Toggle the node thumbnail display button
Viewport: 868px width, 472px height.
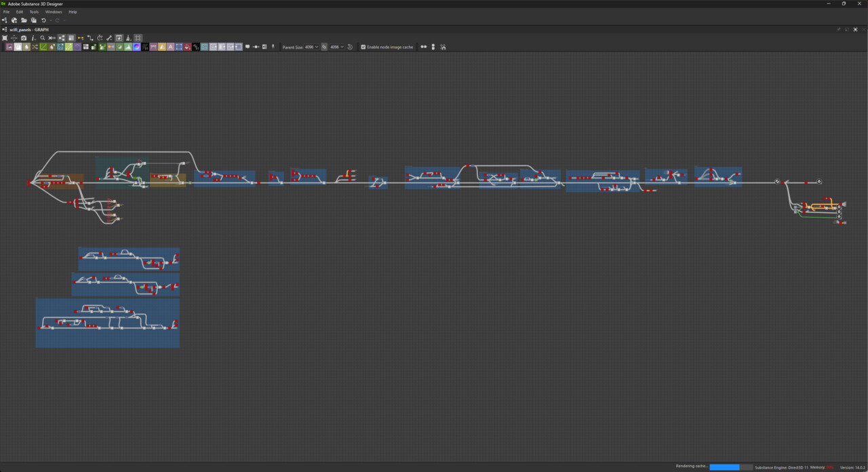pos(71,38)
